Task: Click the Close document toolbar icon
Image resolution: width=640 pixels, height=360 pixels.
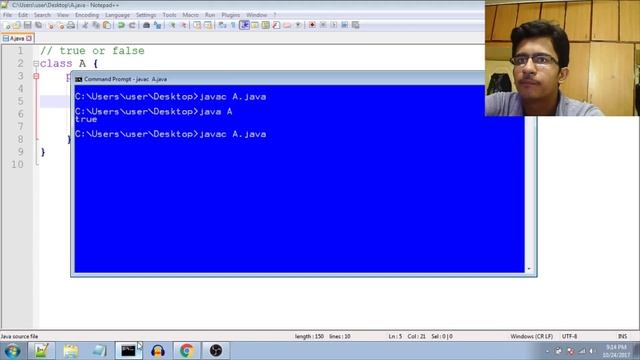Action: click(x=51, y=25)
